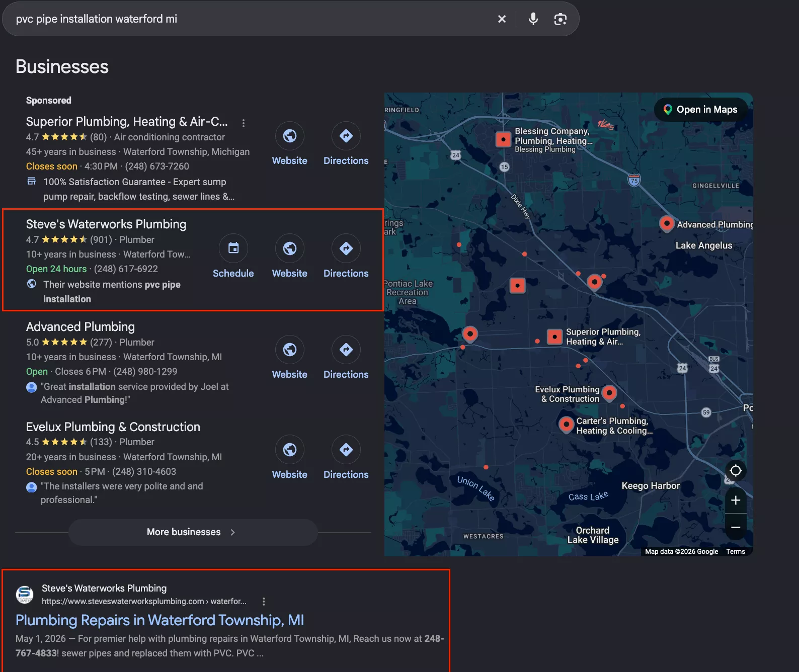Start voice search with the microphone icon
799x672 pixels.
533,19
